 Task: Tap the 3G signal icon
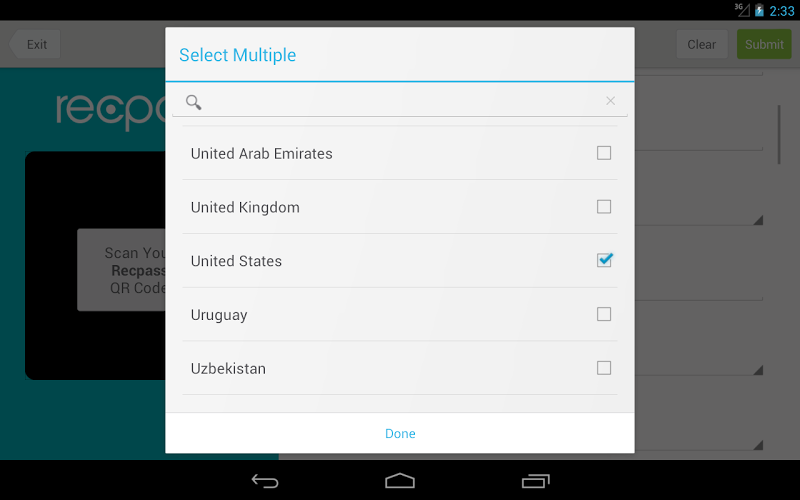[742, 9]
